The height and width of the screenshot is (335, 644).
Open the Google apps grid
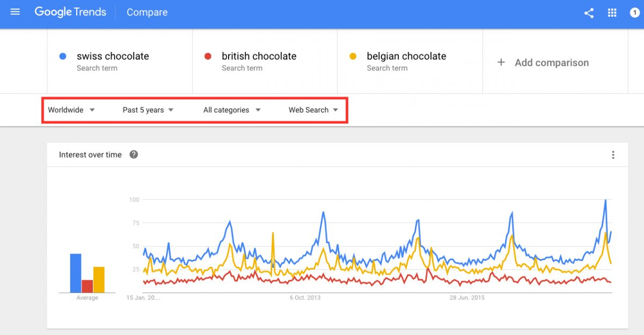[x=612, y=13]
